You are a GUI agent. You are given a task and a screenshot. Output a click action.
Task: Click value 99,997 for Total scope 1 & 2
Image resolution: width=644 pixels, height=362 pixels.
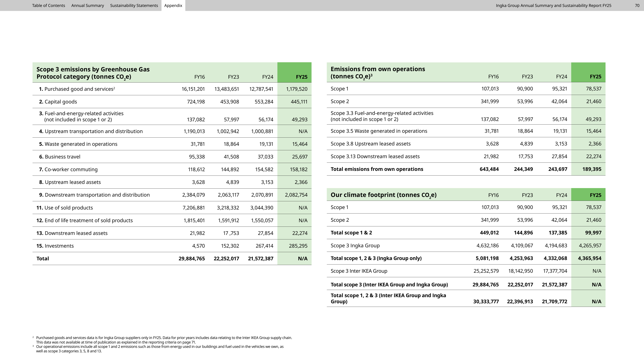(x=593, y=233)
